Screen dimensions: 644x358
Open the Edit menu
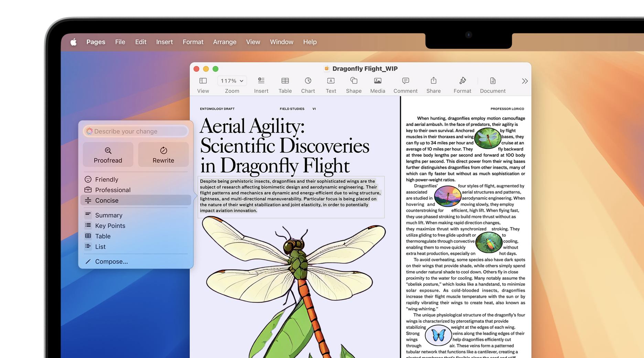tap(141, 42)
